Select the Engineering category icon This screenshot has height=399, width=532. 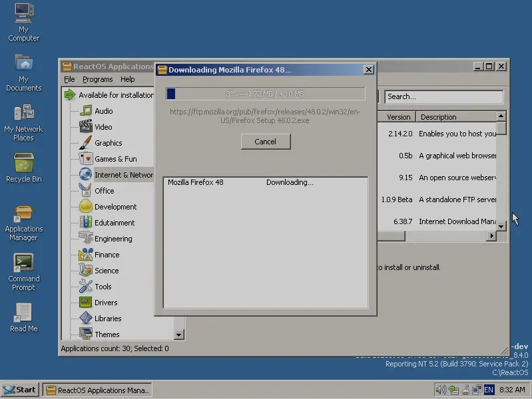[85, 238]
